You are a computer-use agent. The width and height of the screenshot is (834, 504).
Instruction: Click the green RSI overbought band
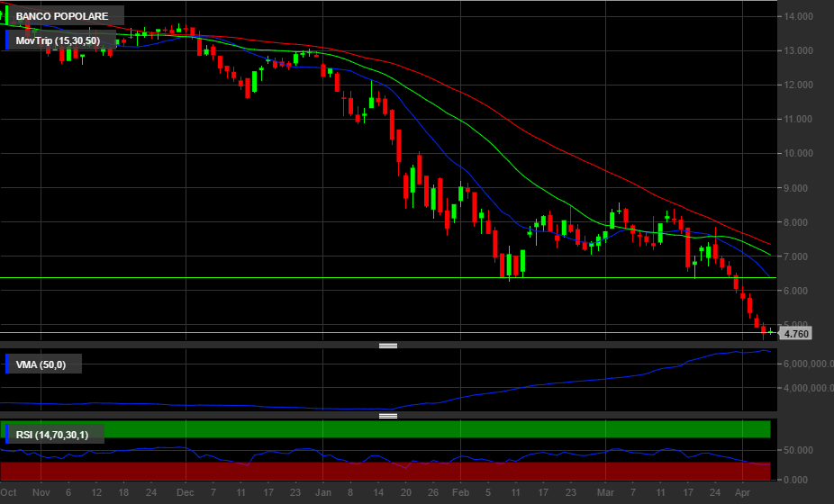387,429
